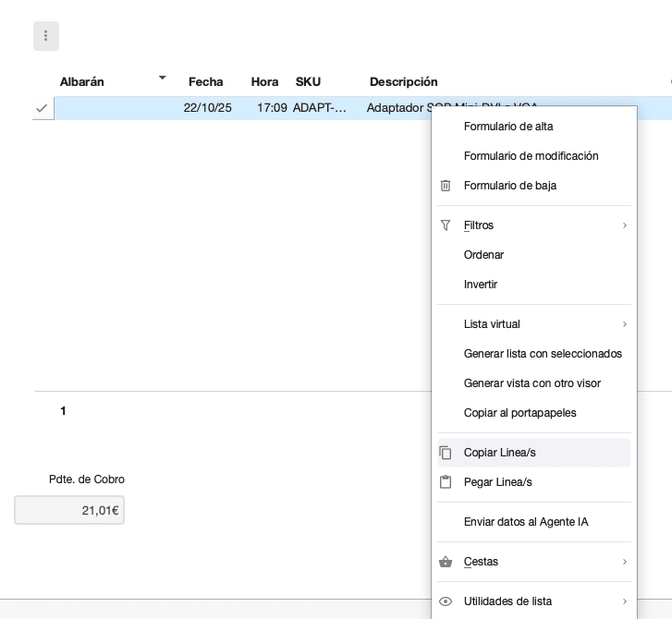Select Generar lista con seleccionados
The height and width of the screenshot is (619, 672).
point(543,354)
